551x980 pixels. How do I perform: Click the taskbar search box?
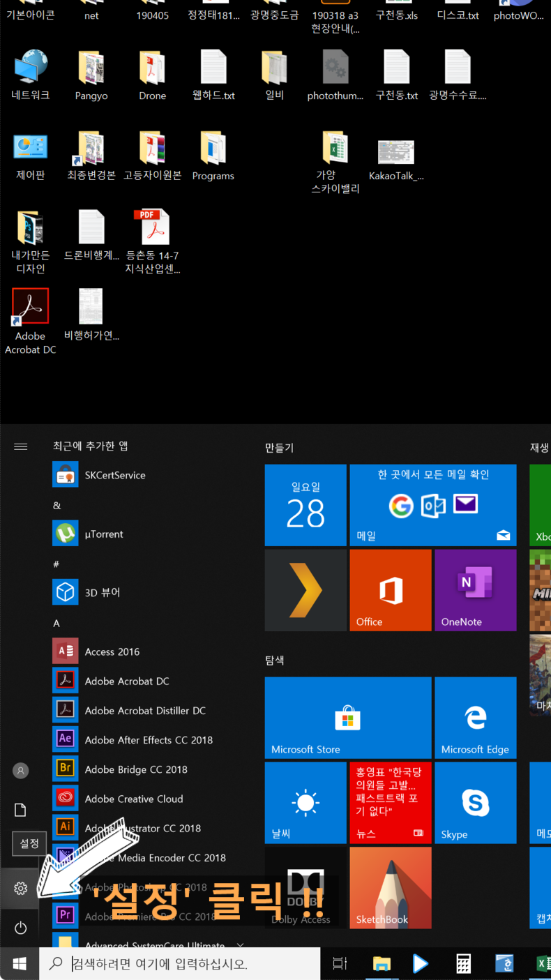coord(180,964)
